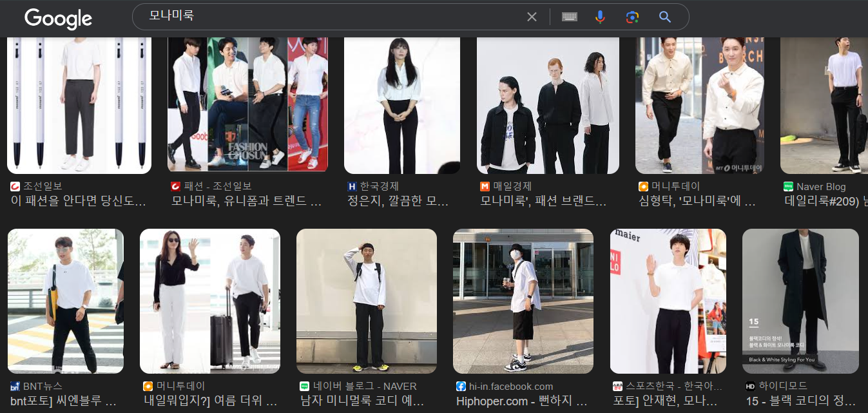This screenshot has height=413, width=868.
Task: Start voice search with microphone icon
Action: point(600,17)
